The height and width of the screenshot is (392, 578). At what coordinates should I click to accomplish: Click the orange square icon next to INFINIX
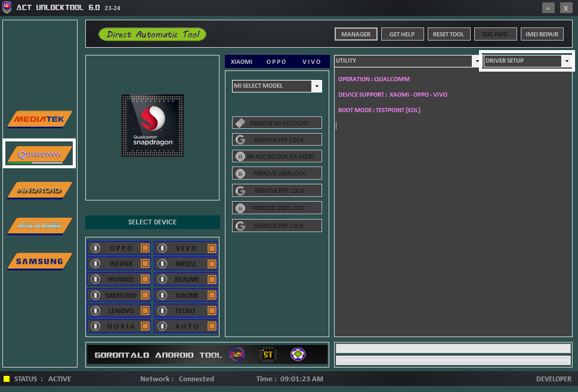(145, 264)
